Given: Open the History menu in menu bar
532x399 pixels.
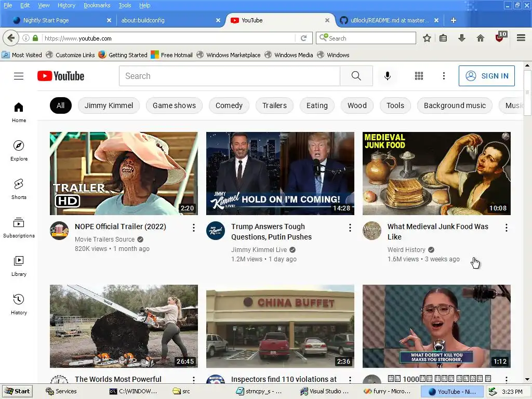Looking at the screenshot, I should point(66,5).
